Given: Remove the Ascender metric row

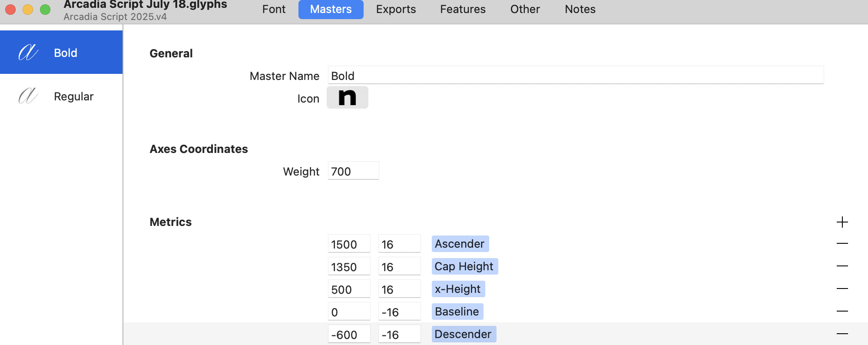Looking at the screenshot, I should tap(842, 244).
